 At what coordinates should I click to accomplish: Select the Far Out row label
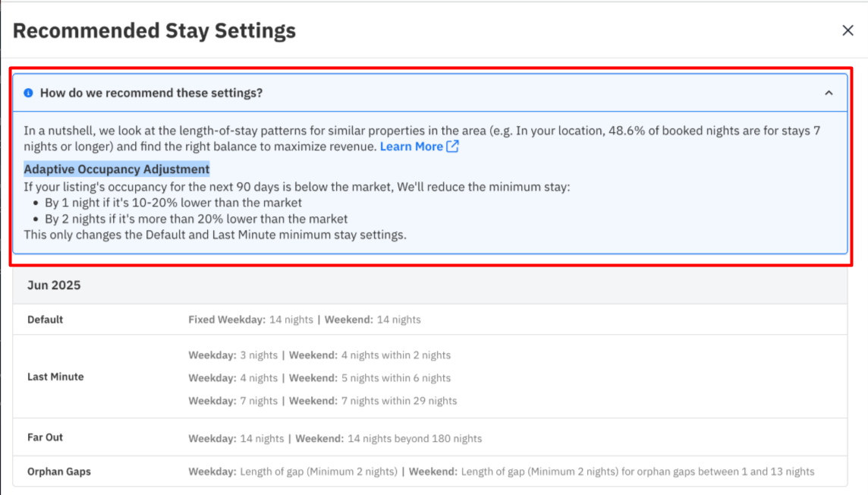click(x=46, y=437)
